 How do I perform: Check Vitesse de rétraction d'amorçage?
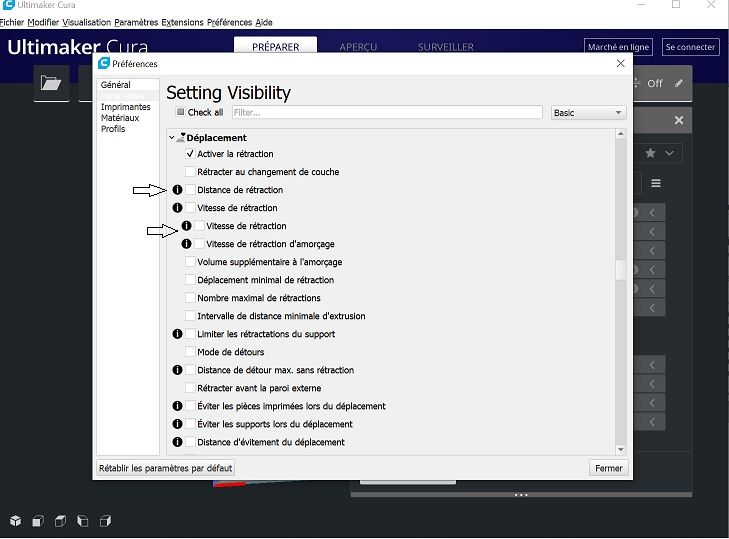coord(199,244)
